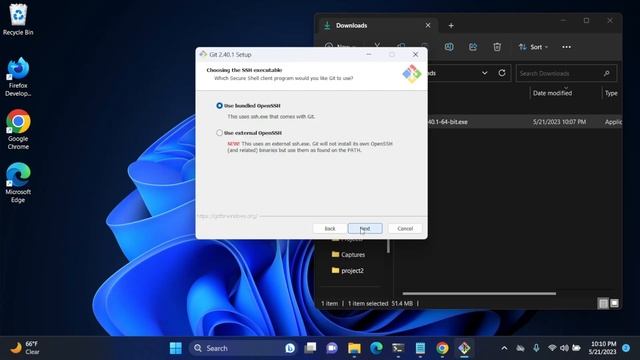Open Firefox Developer Edition desktop icon
The height and width of the screenshot is (360, 640).
[18, 77]
